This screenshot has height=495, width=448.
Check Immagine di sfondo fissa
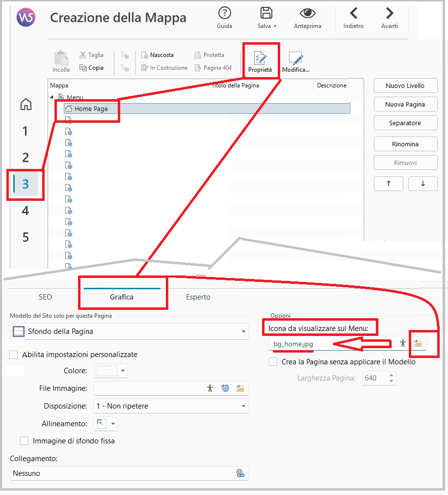pos(24,441)
